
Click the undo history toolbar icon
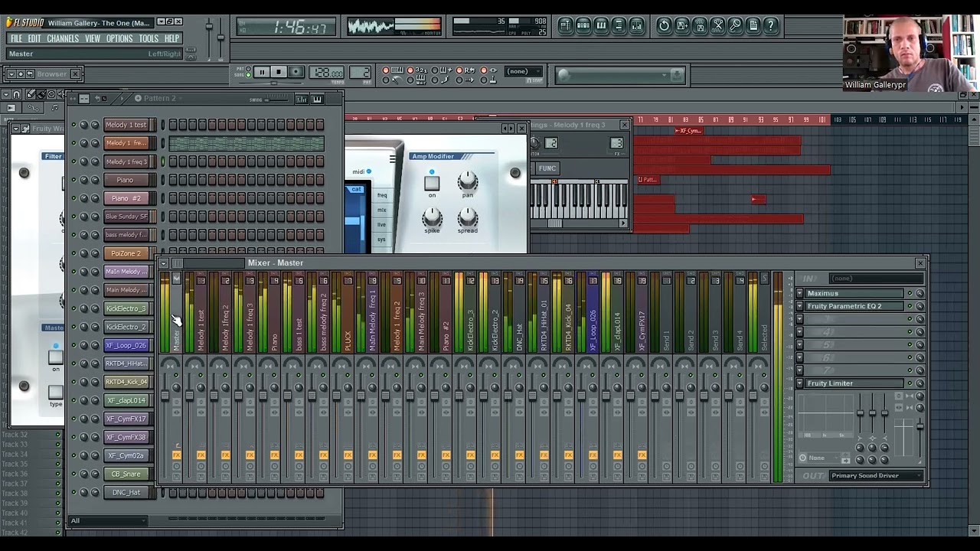664,25
